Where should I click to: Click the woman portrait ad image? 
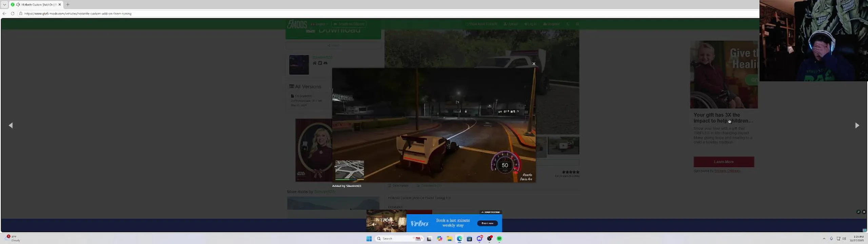tap(314, 150)
